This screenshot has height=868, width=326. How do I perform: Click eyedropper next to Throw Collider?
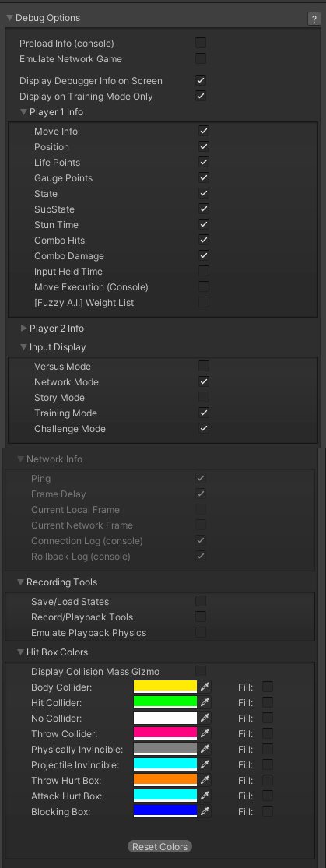point(205,733)
